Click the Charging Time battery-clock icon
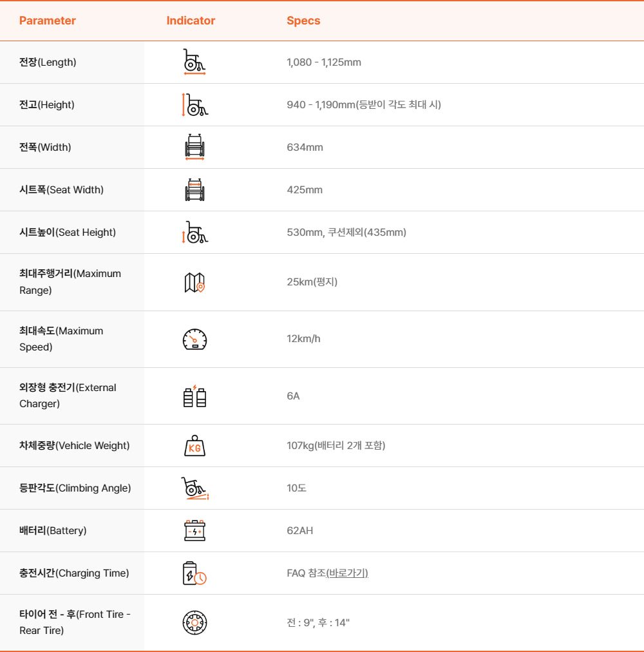 coord(194,573)
